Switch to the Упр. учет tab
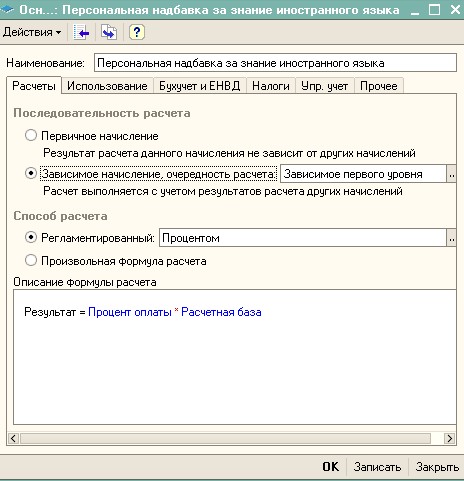464x481 pixels. pos(324,86)
